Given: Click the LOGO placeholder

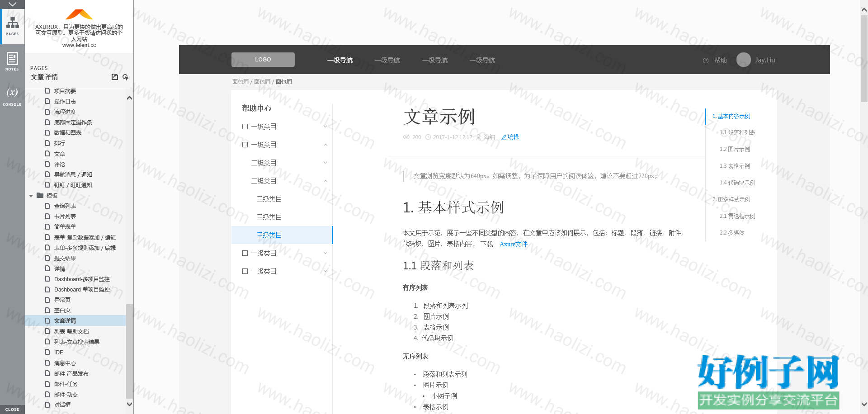Looking at the screenshot, I should click(x=263, y=60).
